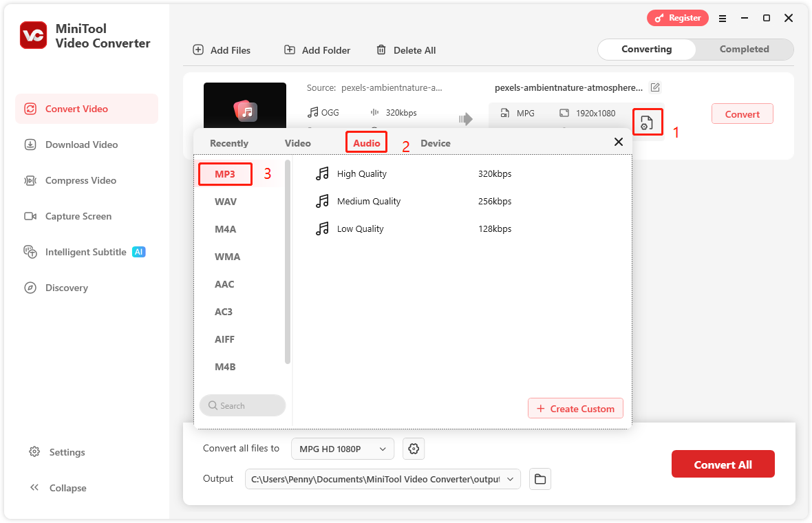The height and width of the screenshot is (523, 812).
Task: Open the Discovery section
Action: pyautogui.click(x=29, y=288)
